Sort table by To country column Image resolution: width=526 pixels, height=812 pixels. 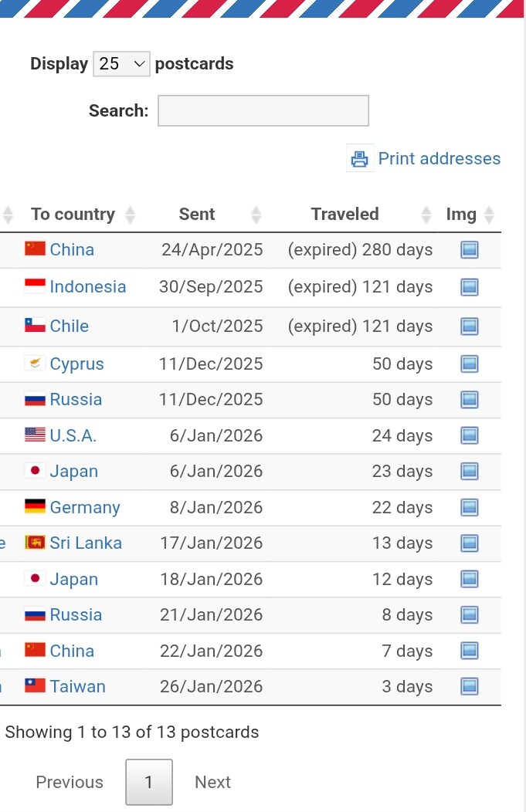tap(73, 215)
